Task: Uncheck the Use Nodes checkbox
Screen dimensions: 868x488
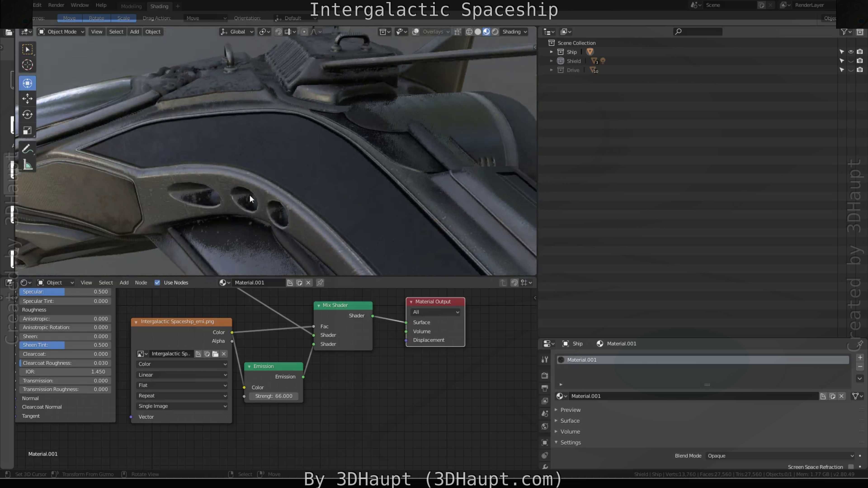Action: tap(157, 283)
